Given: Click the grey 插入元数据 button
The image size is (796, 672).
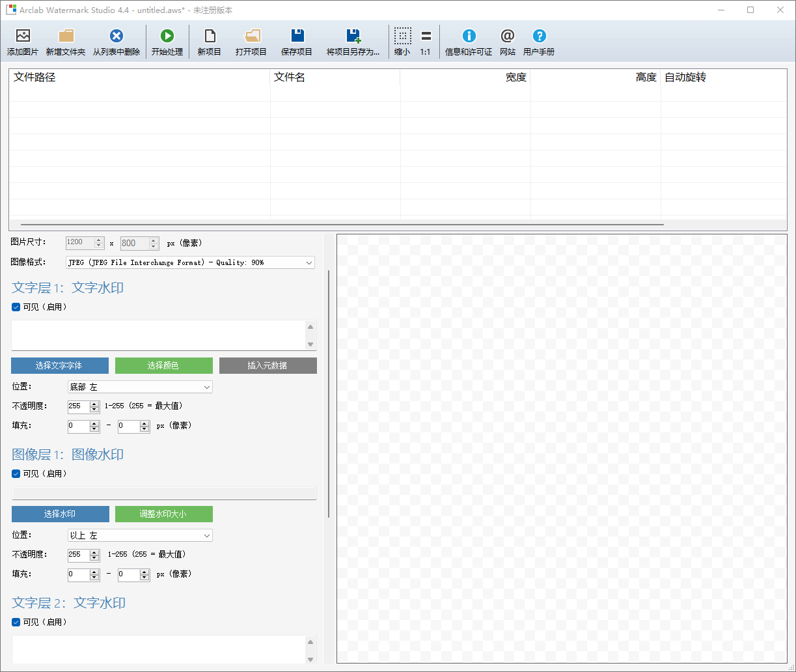Looking at the screenshot, I should click(268, 365).
